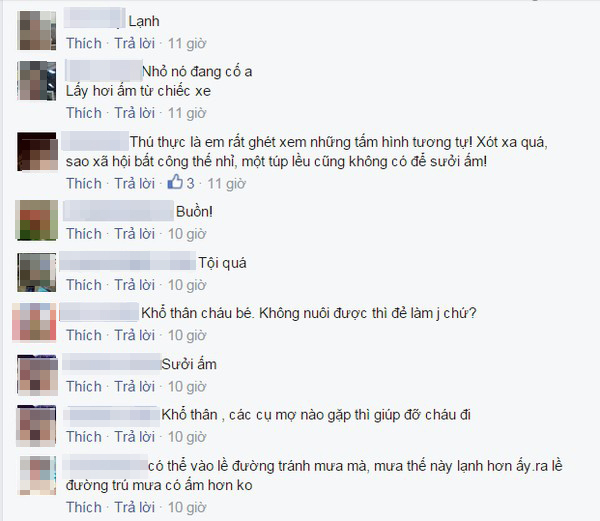Screen dimensions: 600x521
Task: Like the "trú mưa có ấm hơn ko" comment
Action: tap(84, 507)
